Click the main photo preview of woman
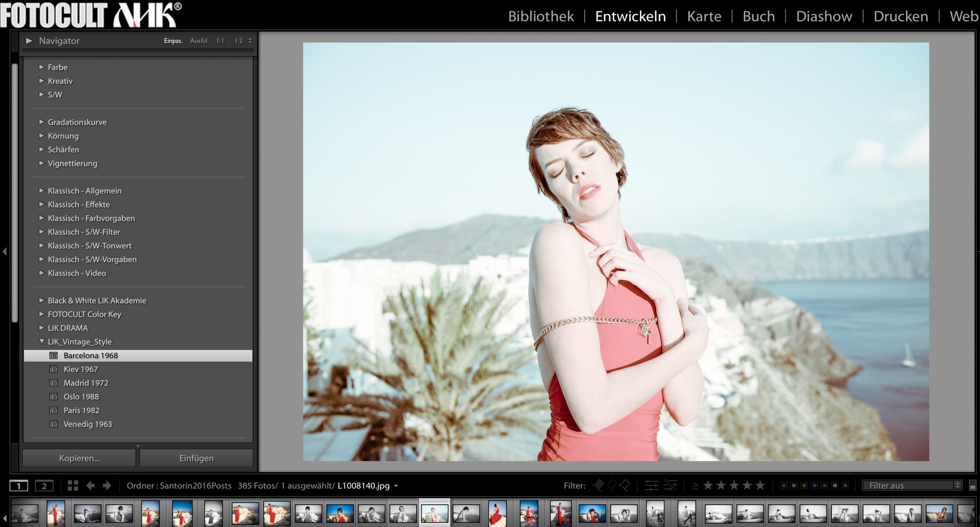This screenshot has width=980, height=527. click(x=616, y=251)
